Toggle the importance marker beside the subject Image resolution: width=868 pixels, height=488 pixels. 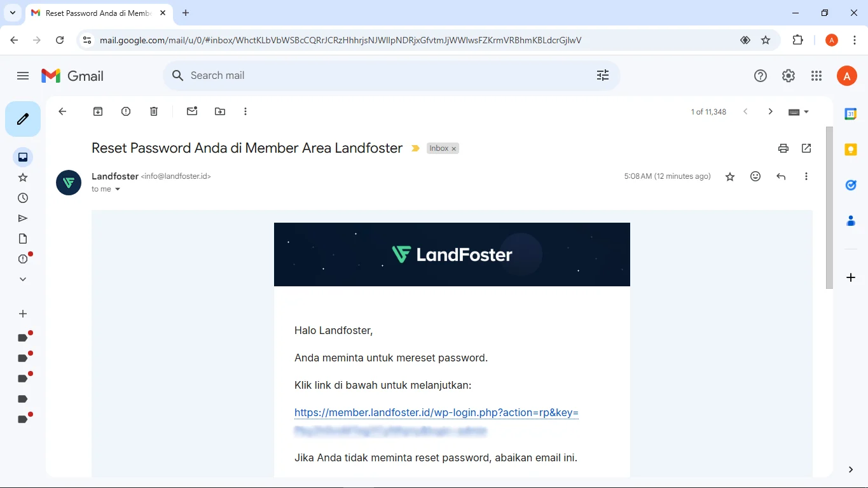[415, 148]
